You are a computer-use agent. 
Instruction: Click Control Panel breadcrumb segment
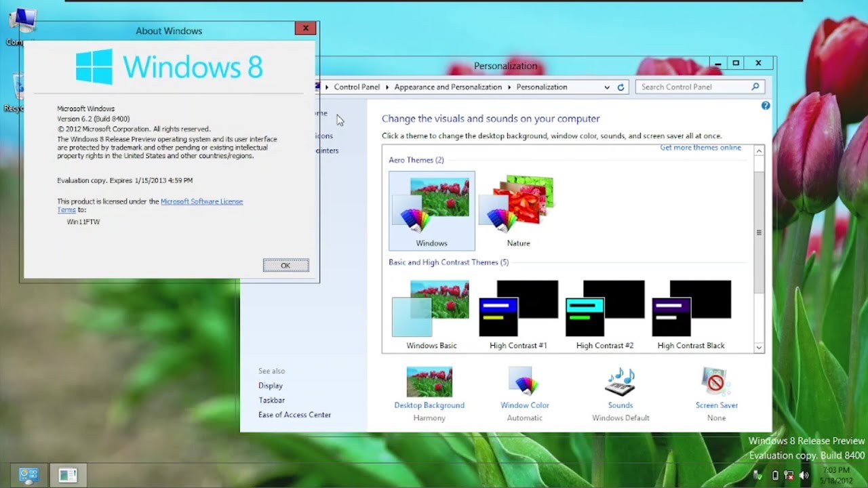pos(357,87)
